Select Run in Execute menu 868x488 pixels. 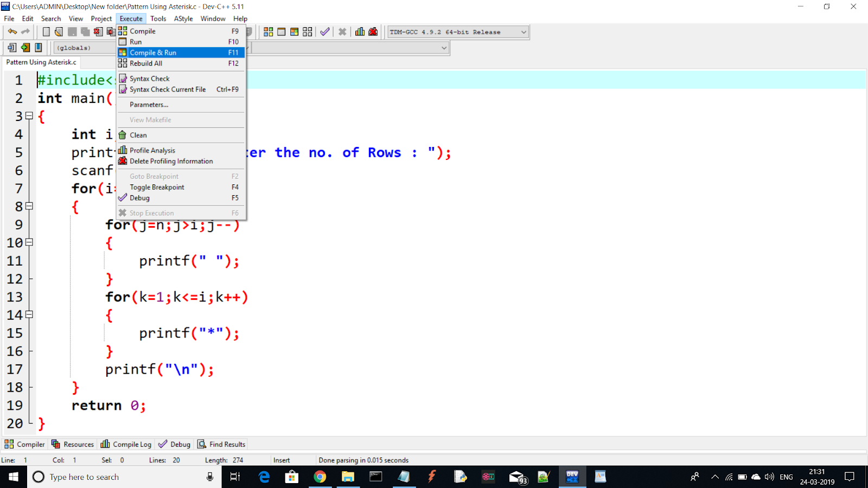pyautogui.click(x=181, y=42)
